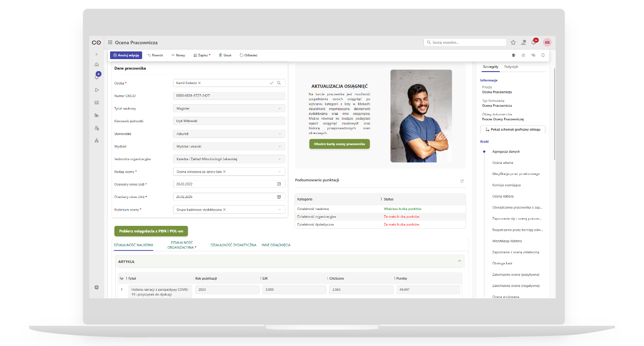644x346 pixels.
Task: Click the Szukaj wszędzie search field
Action: 466,42
